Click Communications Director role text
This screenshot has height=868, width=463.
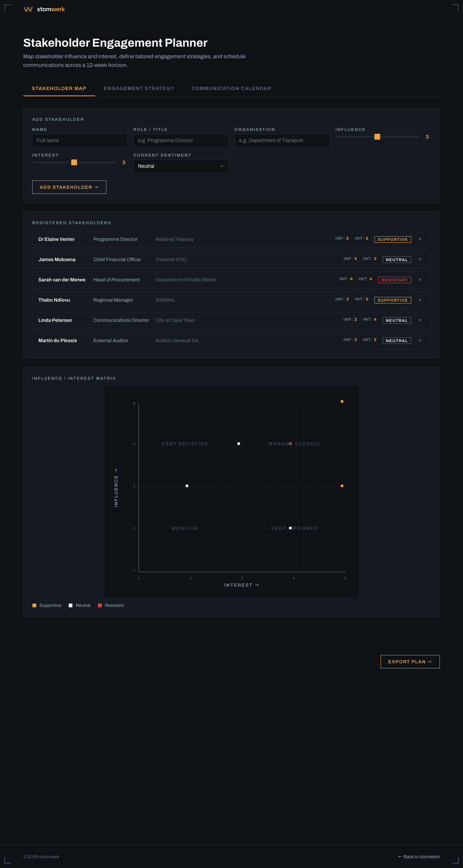121,320
